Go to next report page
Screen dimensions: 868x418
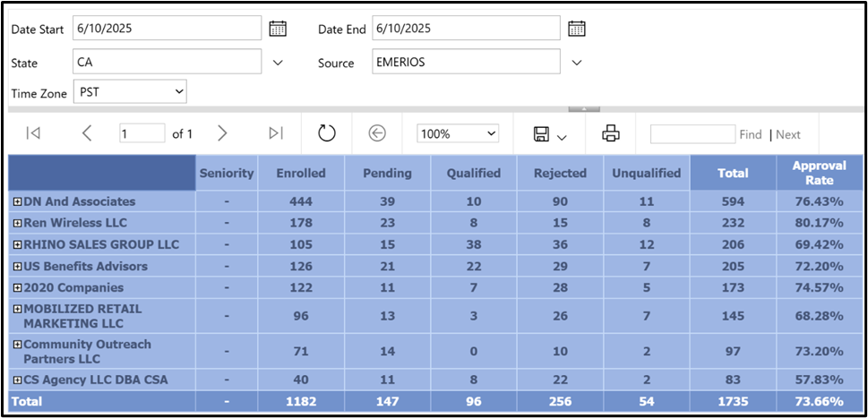click(x=222, y=133)
